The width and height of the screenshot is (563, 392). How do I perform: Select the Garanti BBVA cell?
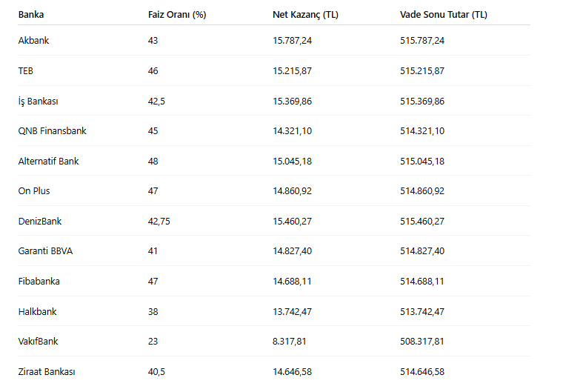pyautogui.click(x=45, y=251)
